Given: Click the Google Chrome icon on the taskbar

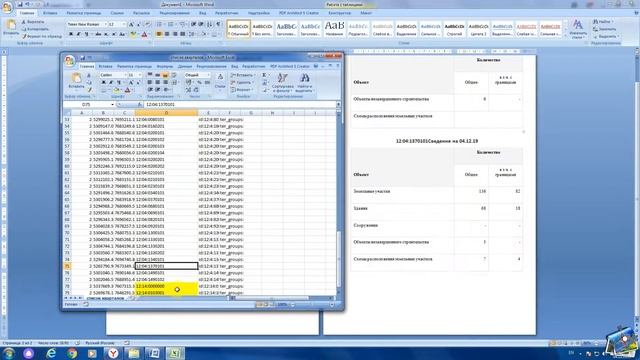Looking at the screenshot, I should 72,353.
